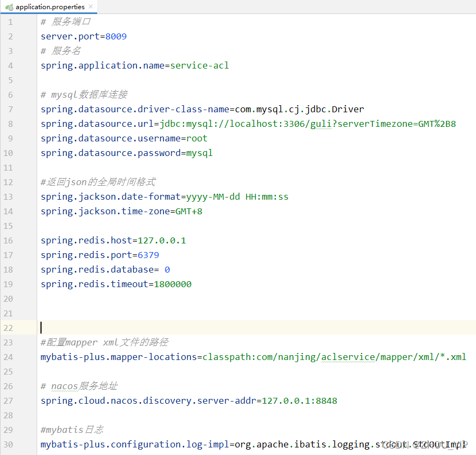
Task: Click the 服务名 comment on line 3
Action: (x=60, y=51)
